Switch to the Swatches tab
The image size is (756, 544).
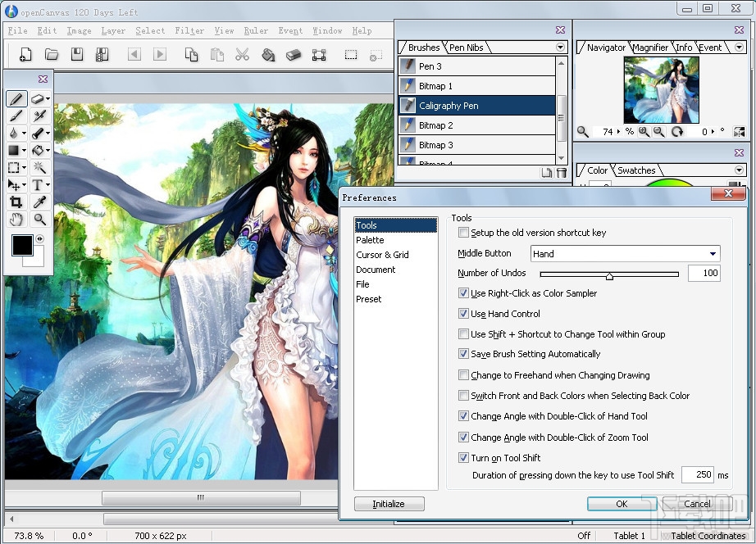pos(636,170)
